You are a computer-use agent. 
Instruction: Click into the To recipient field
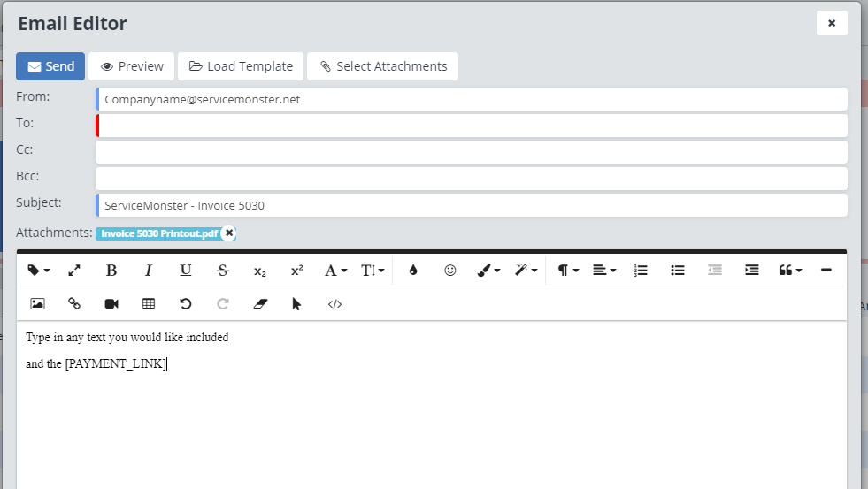click(471, 126)
